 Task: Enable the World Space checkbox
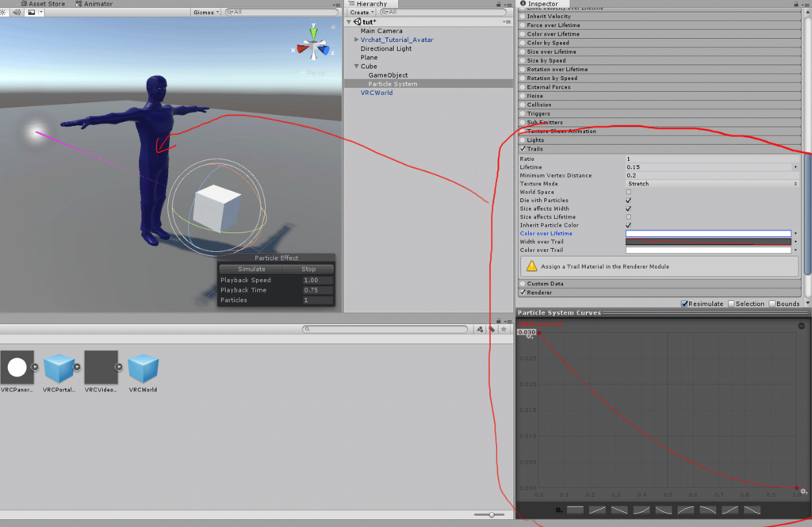click(x=629, y=192)
